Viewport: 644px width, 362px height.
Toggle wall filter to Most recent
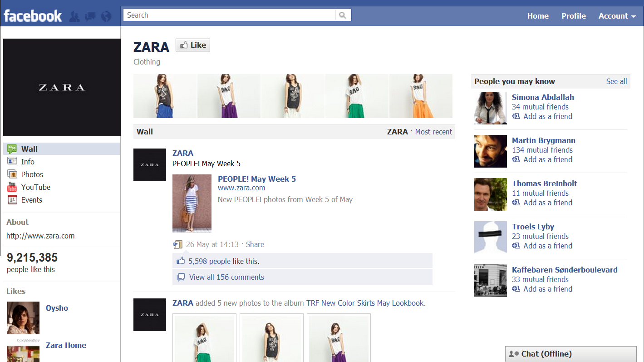tap(433, 132)
